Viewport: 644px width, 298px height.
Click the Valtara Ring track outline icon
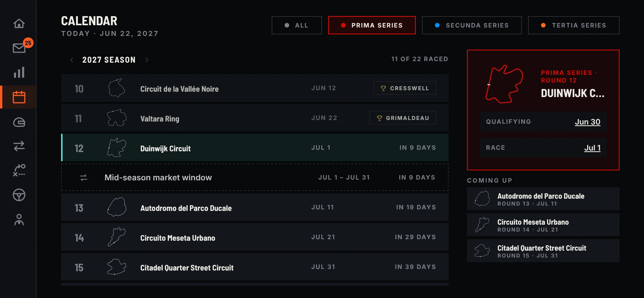[x=117, y=118]
